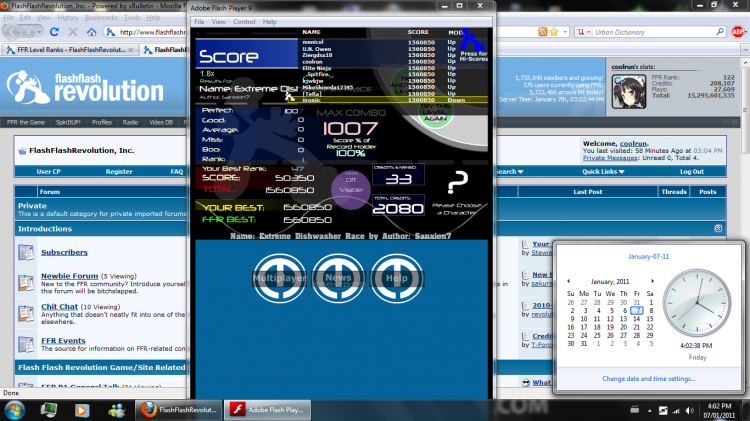Toggle the purple Mods Off Visible circle
The image size is (750, 421).
[x=351, y=189]
